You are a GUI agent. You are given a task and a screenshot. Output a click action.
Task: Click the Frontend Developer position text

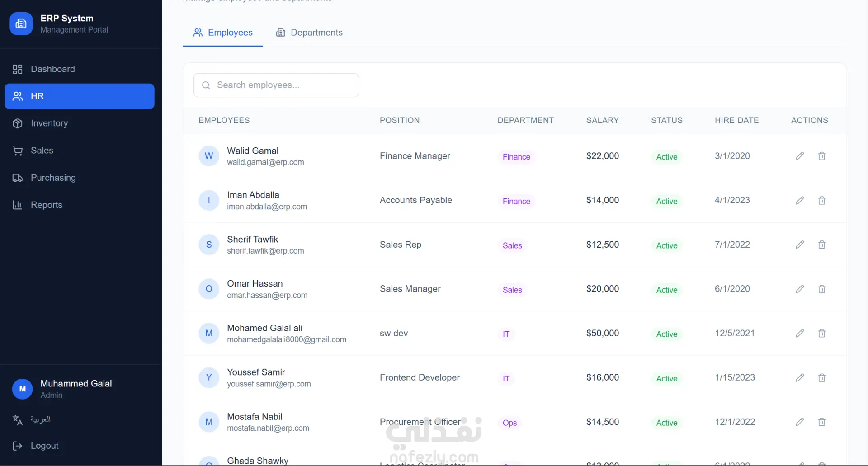pos(420,377)
